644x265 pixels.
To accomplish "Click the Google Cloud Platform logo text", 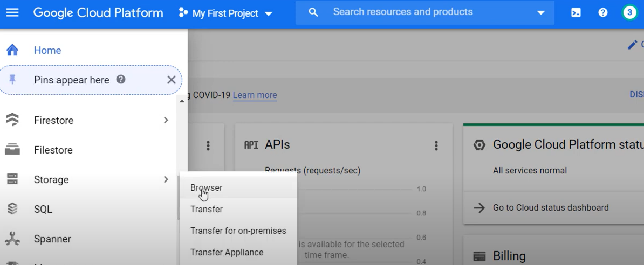I will tap(98, 13).
